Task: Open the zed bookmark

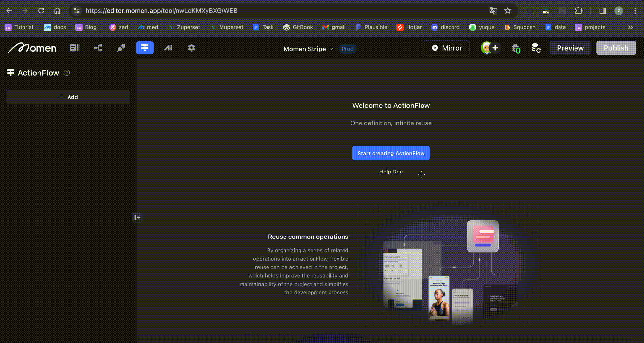Action: tap(119, 27)
